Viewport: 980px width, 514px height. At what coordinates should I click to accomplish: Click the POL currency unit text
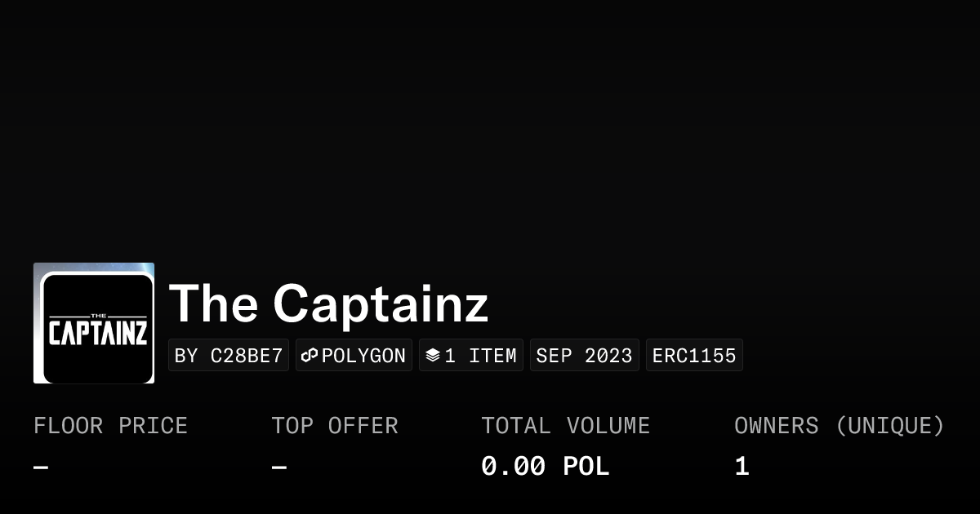point(586,467)
